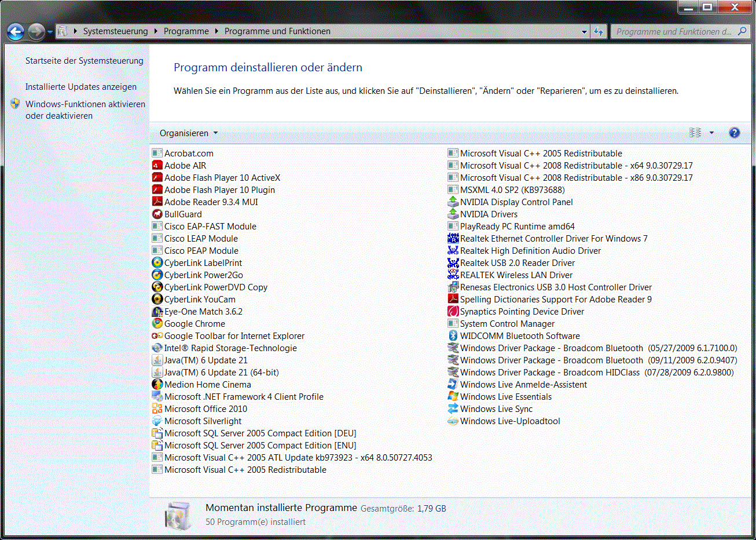Open Startseite der Systemsteuerung link
Viewport: 756px width, 540px height.
coord(85,60)
